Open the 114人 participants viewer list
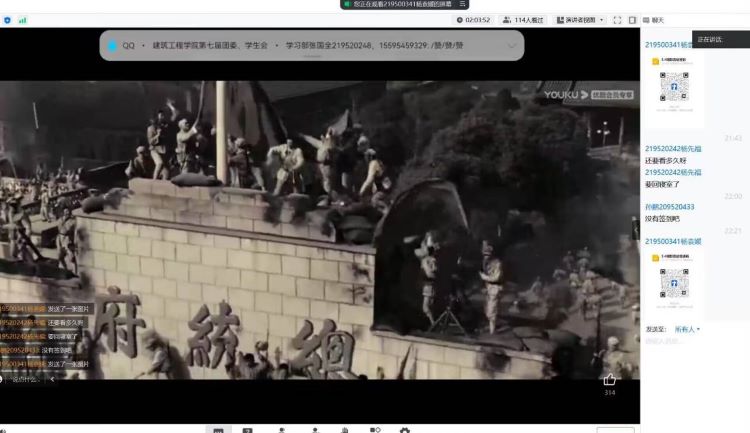Viewport: 750px width, 433px height. [523, 20]
